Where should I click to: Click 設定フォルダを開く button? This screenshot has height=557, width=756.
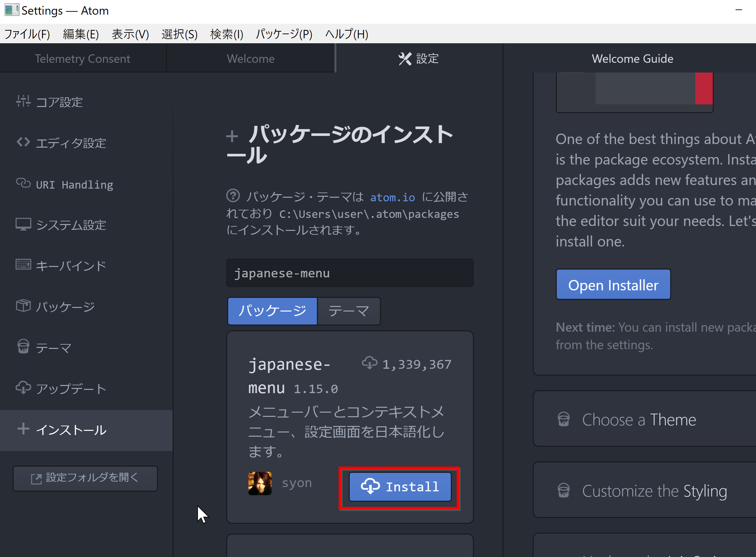tap(85, 478)
